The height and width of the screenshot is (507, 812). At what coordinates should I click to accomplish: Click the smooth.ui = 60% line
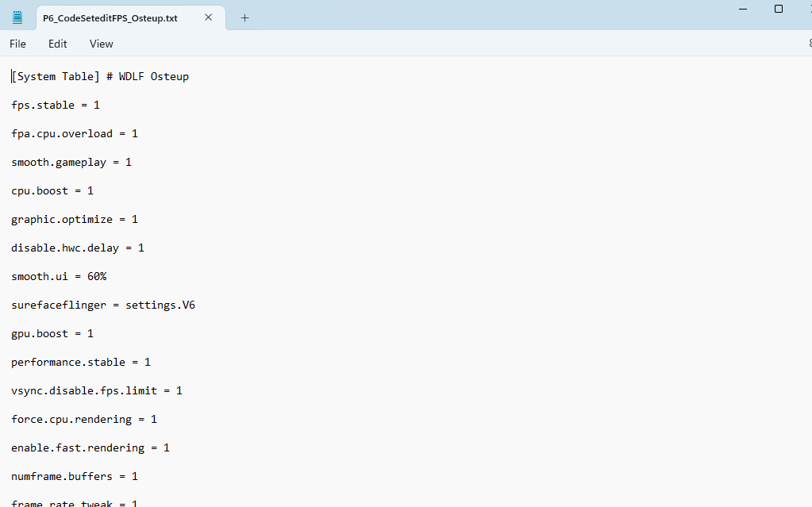tap(59, 277)
